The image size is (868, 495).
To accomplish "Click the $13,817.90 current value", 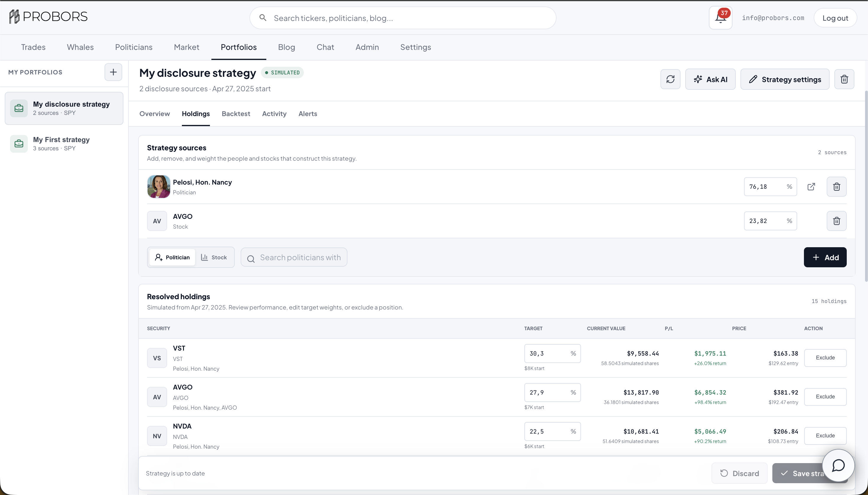I will pos(641,393).
